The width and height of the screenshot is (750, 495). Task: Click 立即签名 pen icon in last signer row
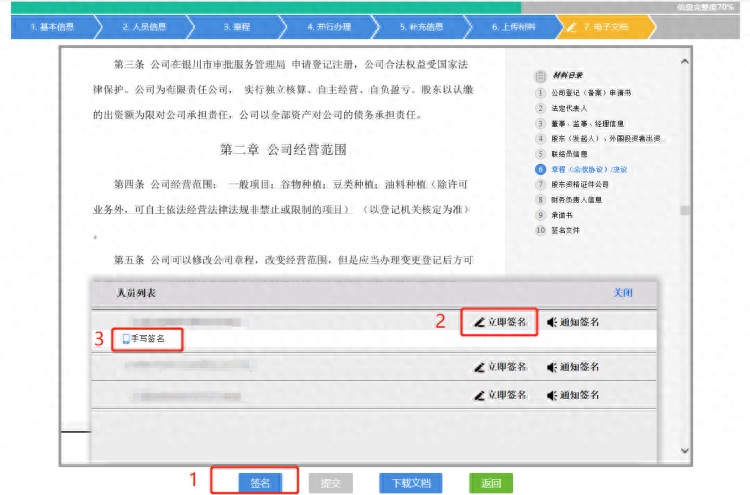(x=479, y=395)
